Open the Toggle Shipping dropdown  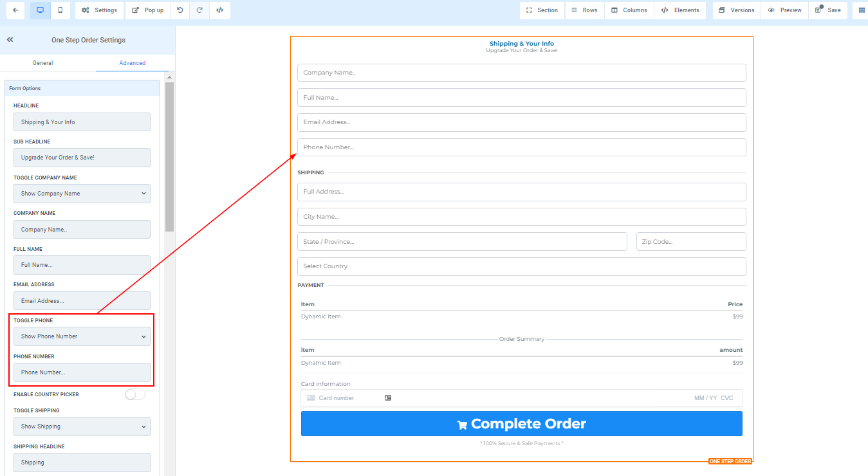tap(82, 426)
